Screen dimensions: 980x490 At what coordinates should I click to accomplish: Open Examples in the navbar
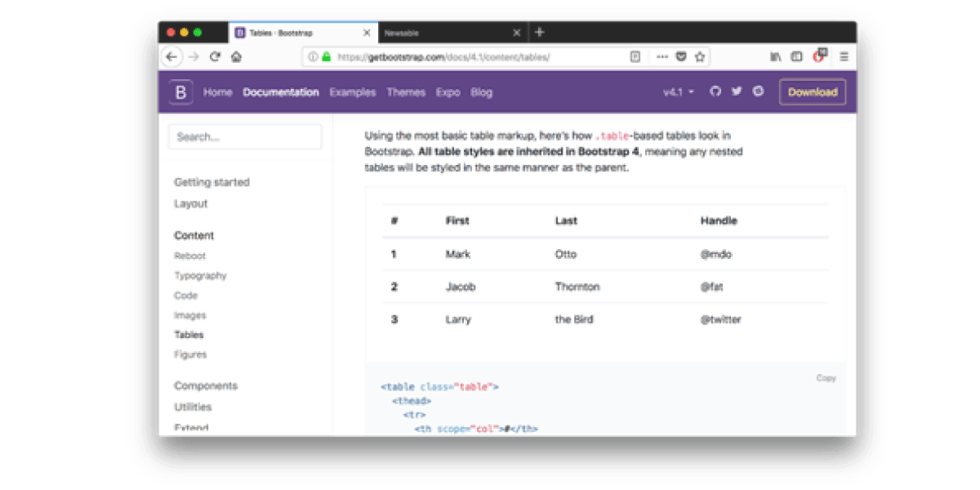(353, 92)
